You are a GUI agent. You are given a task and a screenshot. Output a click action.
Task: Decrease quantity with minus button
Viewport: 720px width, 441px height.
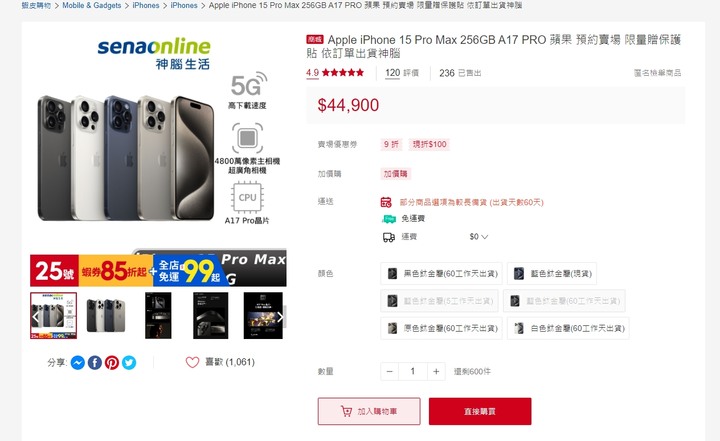coord(390,371)
